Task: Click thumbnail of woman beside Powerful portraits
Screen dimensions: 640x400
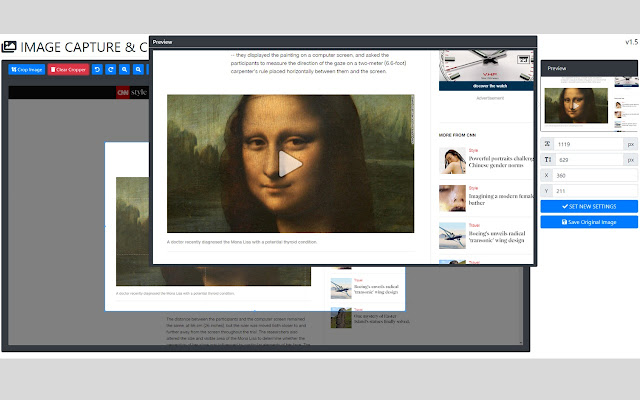Action: [452, 160]
